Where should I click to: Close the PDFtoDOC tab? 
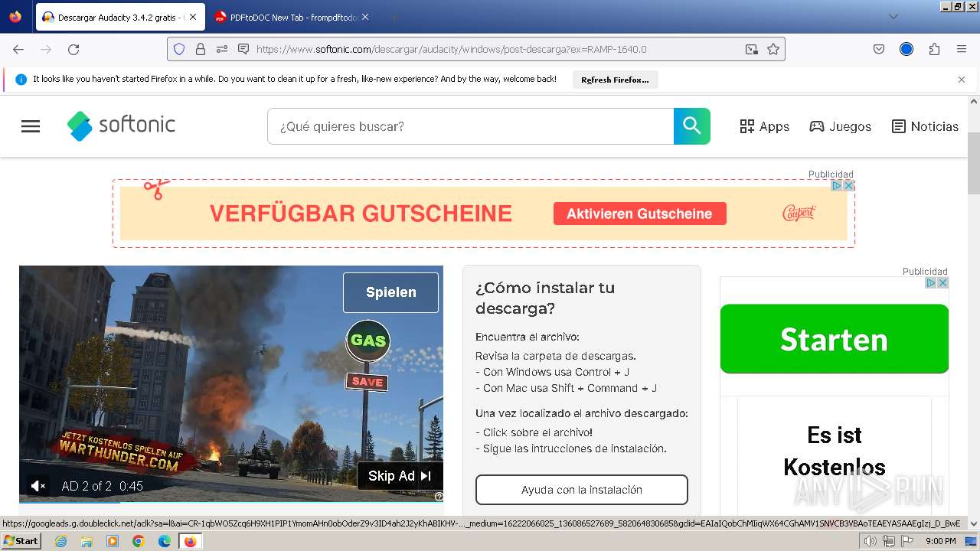[x=364, y=17]
